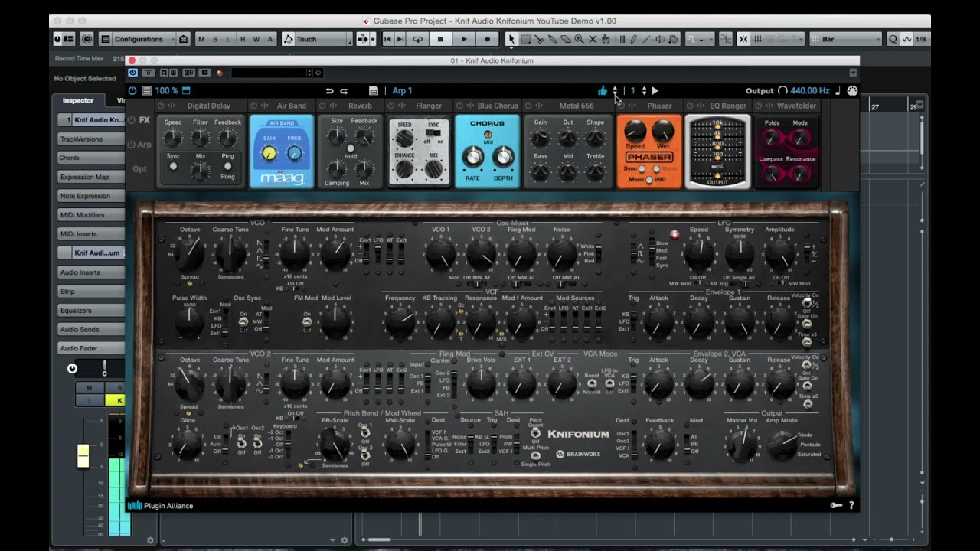
Task: Step bank number 1 arrows
Action: tap(644, 90)
